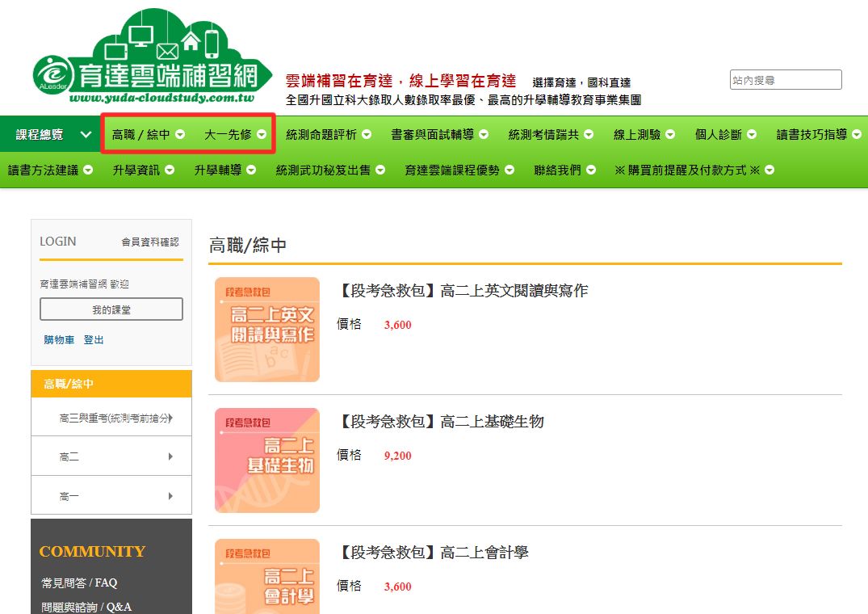Click the arrow icon beside 書審與面試輔導

tap(484, 135)
